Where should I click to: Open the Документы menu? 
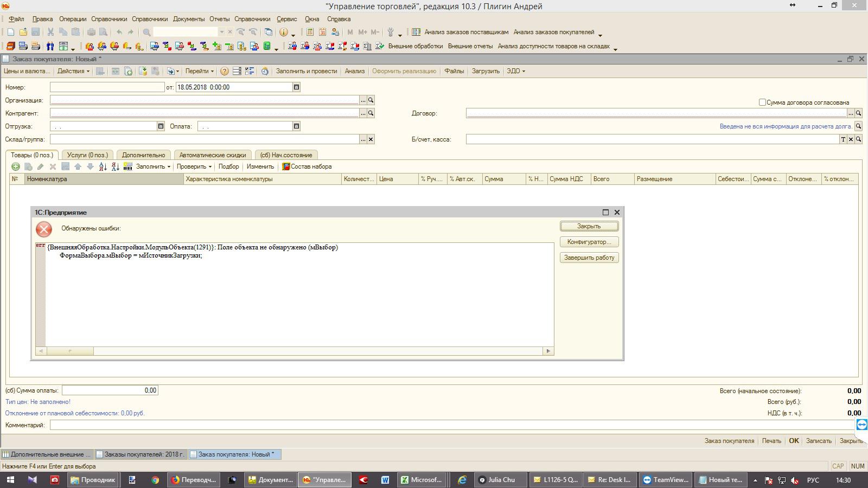point(189,19)
